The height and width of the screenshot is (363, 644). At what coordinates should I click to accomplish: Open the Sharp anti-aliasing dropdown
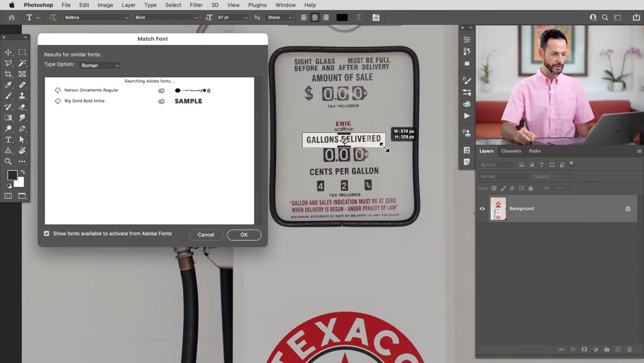tap(279, 17)
